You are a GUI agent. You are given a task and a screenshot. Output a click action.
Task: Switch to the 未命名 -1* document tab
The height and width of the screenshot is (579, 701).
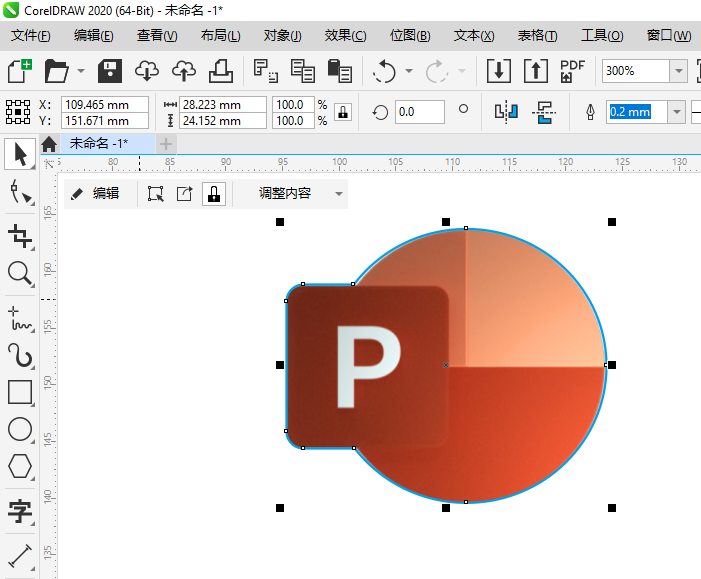(98, 143)
